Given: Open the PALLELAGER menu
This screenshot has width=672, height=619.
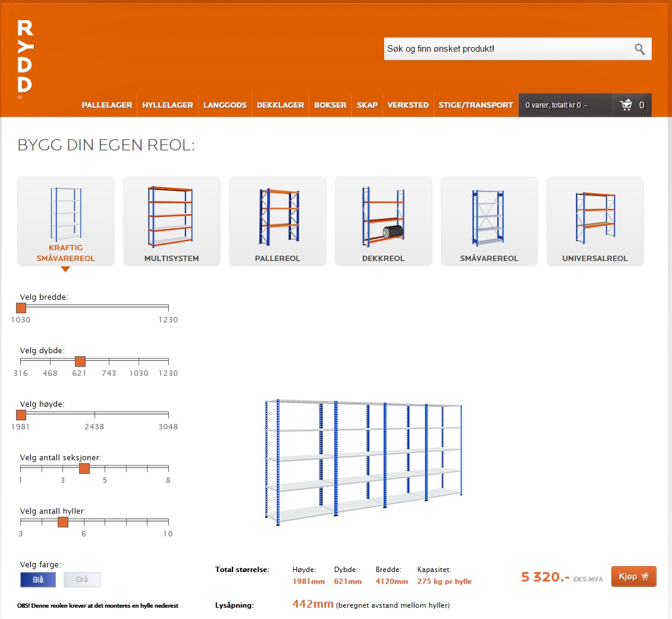Looking at the screenshot, I should click(106, 105).
